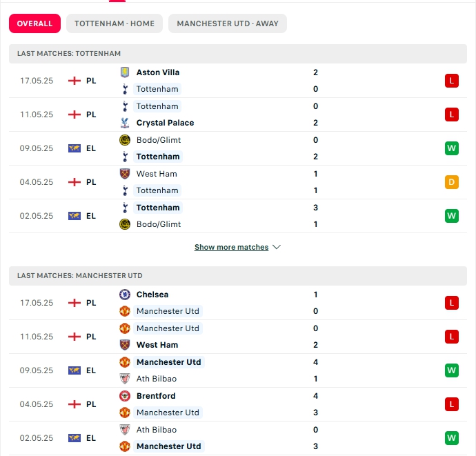Switch to Manchester Utd - Away tab
The height and width of the screenshot is (456, 476).
pos(228,23)
